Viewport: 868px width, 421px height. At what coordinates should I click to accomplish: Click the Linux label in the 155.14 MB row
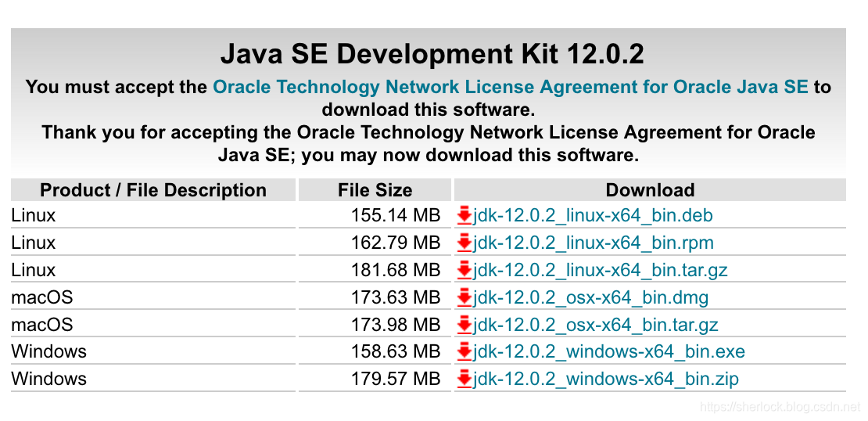pyautogui.click(x=33, y=215)
